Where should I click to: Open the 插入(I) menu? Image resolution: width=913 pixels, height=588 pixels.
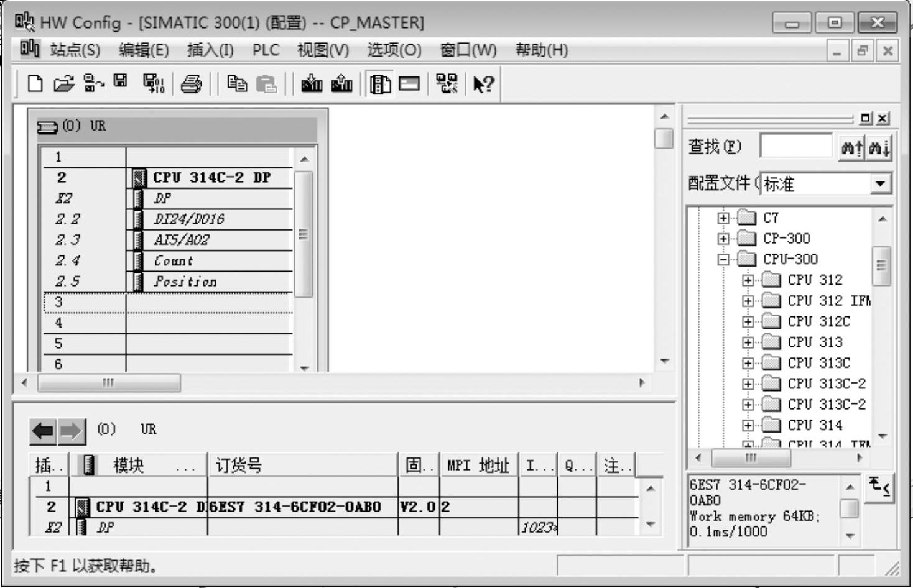(x=210, y=50)
